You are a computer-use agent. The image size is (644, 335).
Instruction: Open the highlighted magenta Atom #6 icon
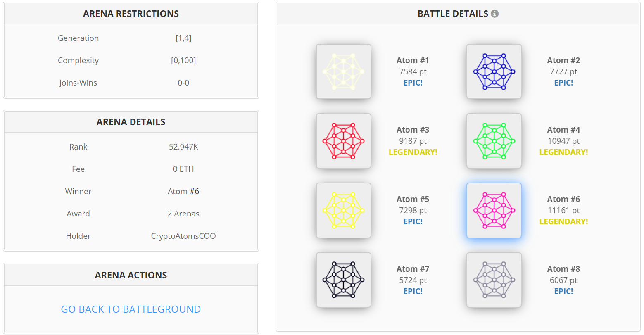tap(494, 210)
